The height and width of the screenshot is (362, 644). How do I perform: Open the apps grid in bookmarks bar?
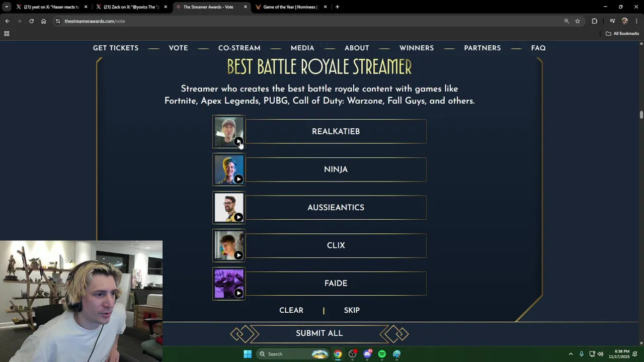tap(7, 34)
